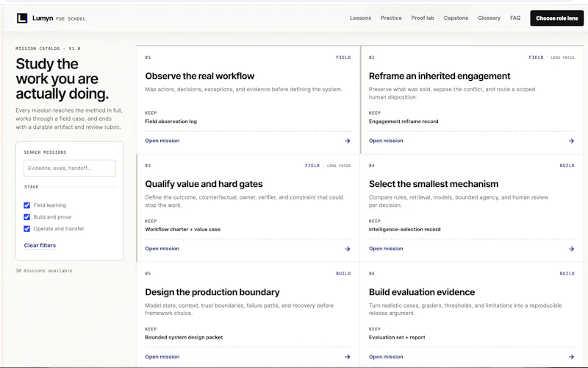
Task: Click the 'Observe the real workflow' heading
Action: tap(199, 76)
